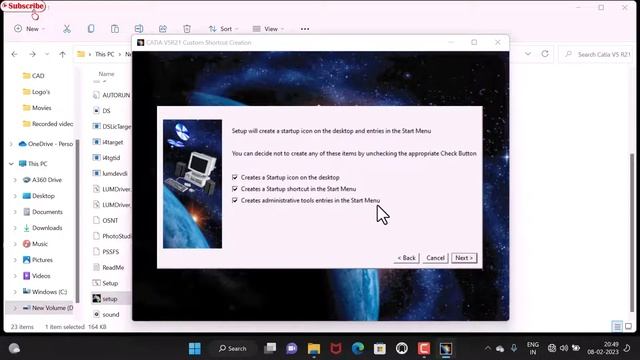640x360 pixels.
Task: Click the Search Catia V5 R21 field
Action: (x=597, y=54)
